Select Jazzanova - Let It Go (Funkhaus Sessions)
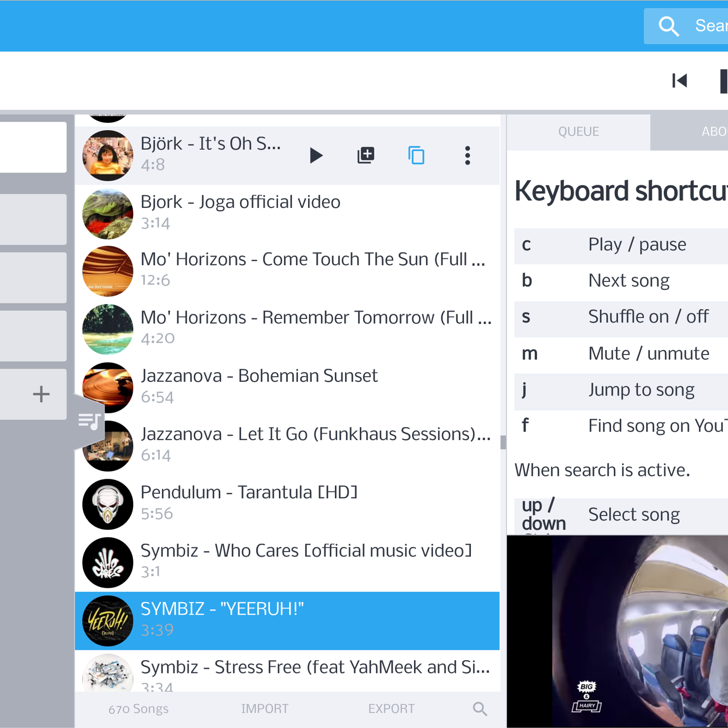This screenshot has width=728, height=728. pyautogui.click(x=287, y=446)
